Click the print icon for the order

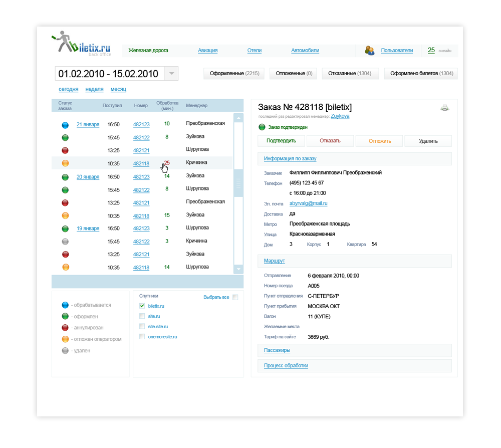pyautogui.click(x=444, y=108)
